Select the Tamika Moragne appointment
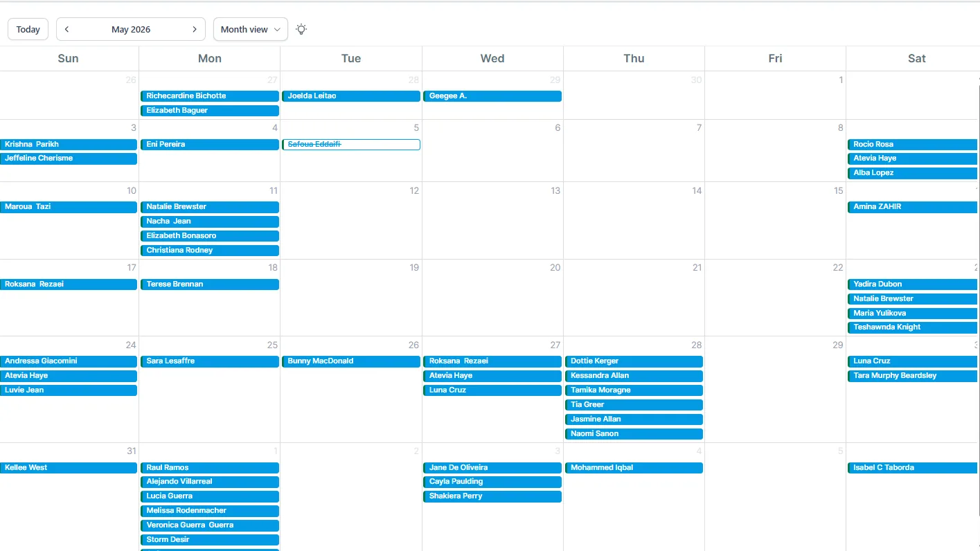 [634, 390]
